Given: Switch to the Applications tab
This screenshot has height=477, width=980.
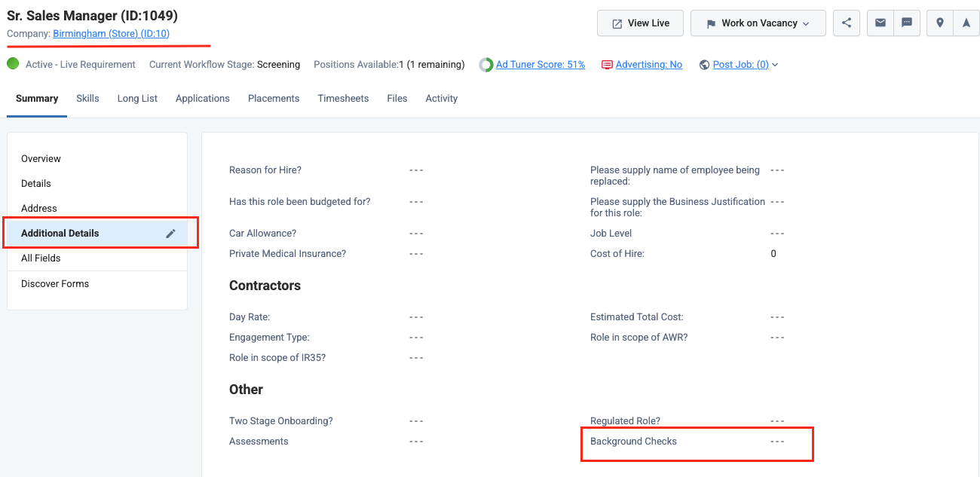Looking at the screenshot, I should pyautogui.click(x=202, y=98).
